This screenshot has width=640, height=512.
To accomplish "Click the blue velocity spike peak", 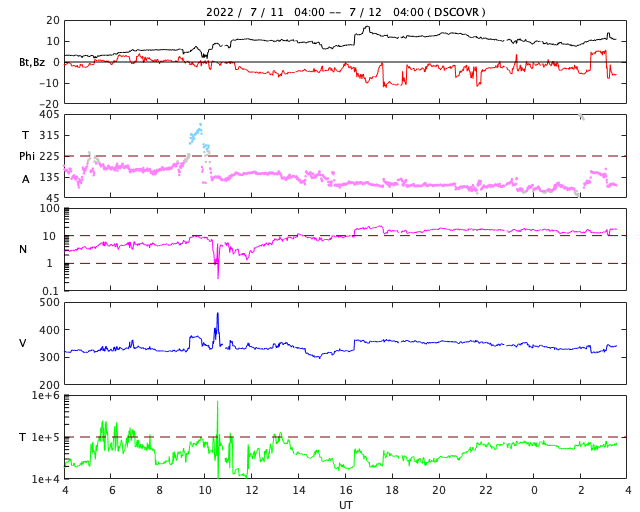I will 218,314.
